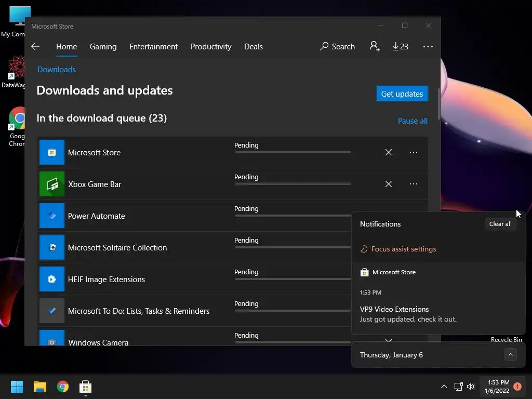The image size is (532, 399).
Task: Open the Google Chrome desktop shortcut
Action: pyautogui.click(x=17, y=127)
